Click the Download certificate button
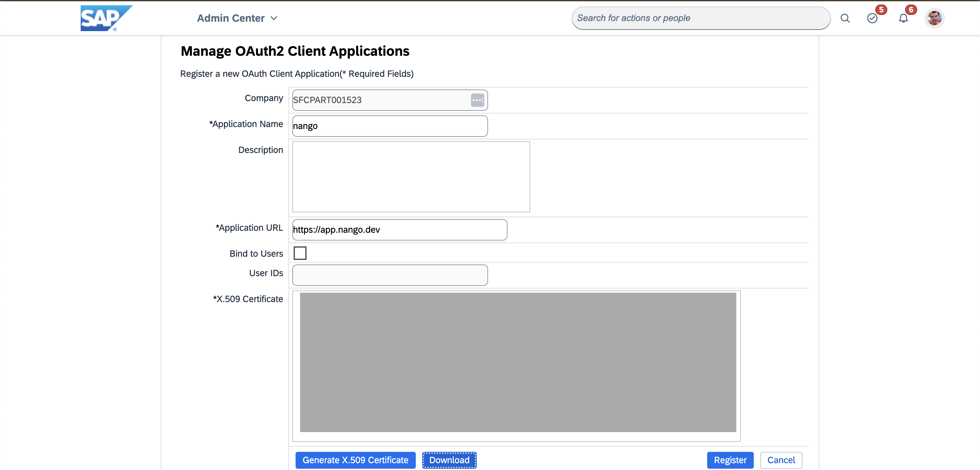 pos(449,460)
